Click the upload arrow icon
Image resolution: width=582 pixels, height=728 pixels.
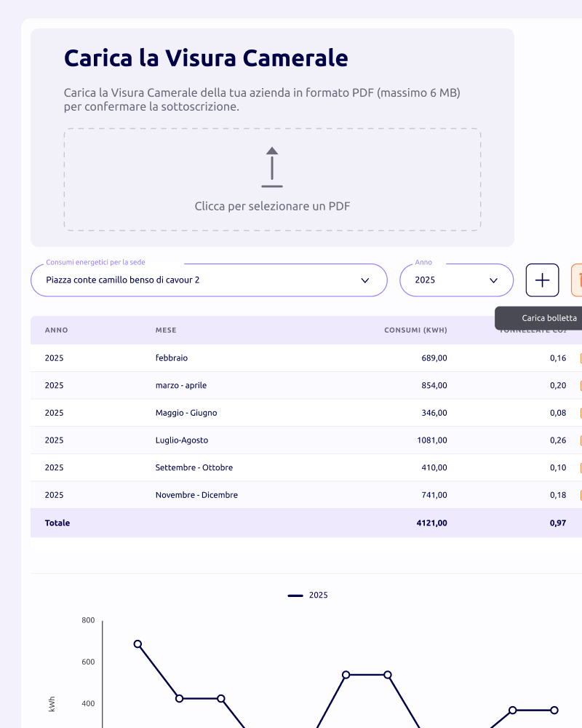[x=272, y=167]
